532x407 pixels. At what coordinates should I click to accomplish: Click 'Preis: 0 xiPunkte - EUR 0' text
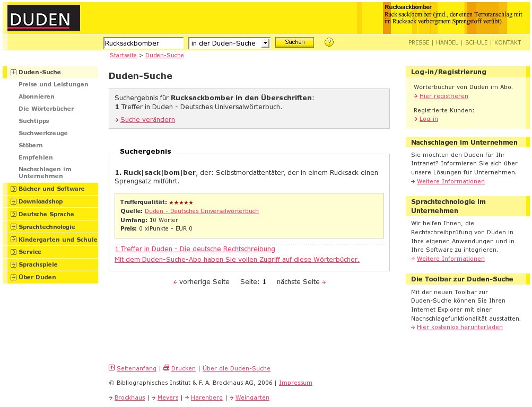tap(156, 229)
